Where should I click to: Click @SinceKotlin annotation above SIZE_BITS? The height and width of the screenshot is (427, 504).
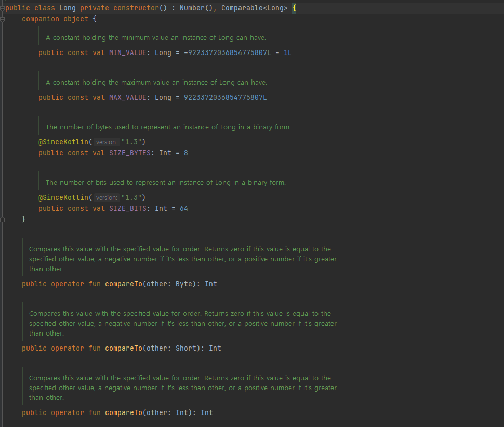(x=63, y=197)
